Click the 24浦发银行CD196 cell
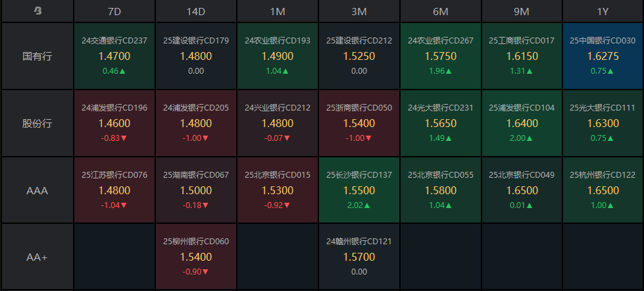Screen dimensions: 644x291 tap(114, 123)
